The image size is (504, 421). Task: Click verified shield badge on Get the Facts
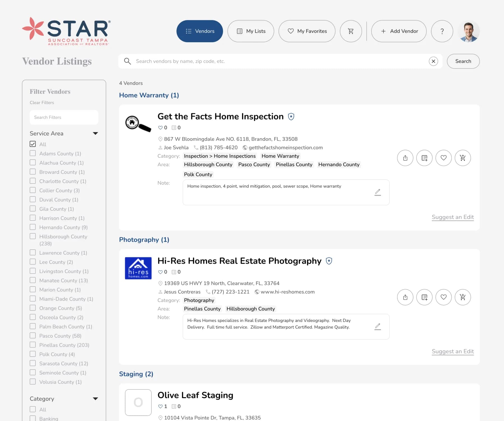pos(291,117)
